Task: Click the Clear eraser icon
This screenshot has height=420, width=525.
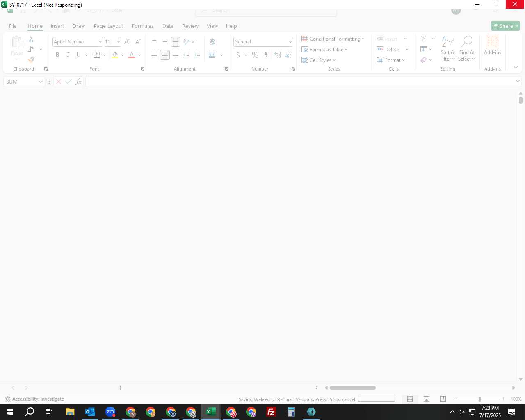Action: point(424,60)
